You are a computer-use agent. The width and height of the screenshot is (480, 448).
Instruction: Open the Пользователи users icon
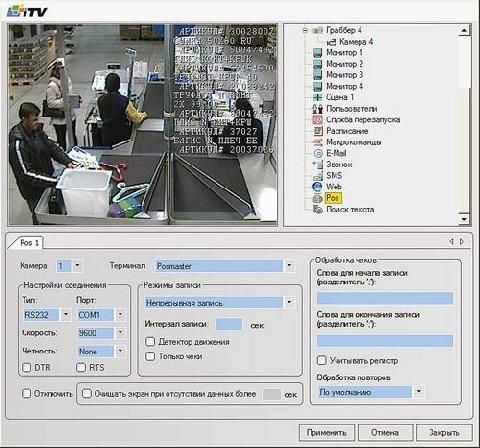pos(318,109)
